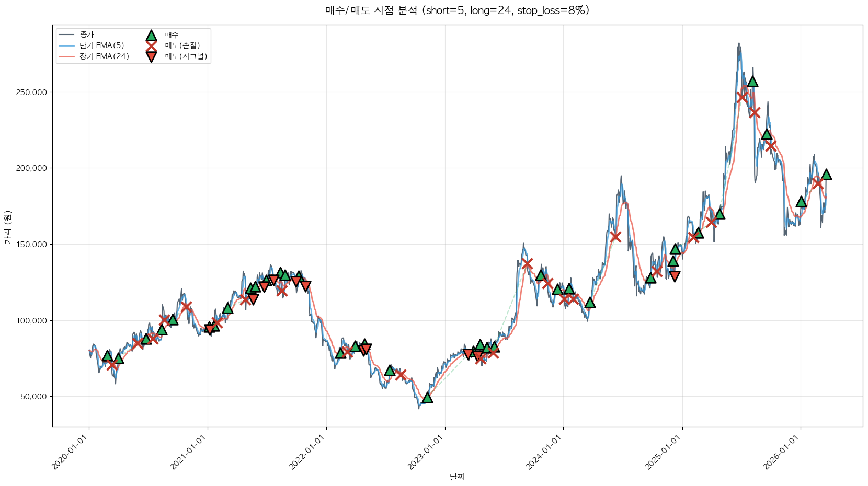Screen dimensions: 868x486
Task: Click the green 매수 triangle in the legend
Action: pos(151,36)
